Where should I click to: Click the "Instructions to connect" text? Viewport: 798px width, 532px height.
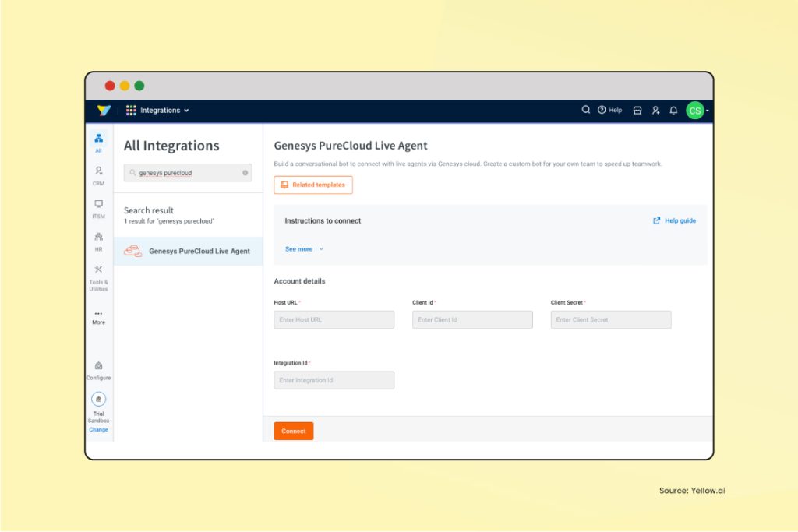pyautogui.click(x=323, y=220)
